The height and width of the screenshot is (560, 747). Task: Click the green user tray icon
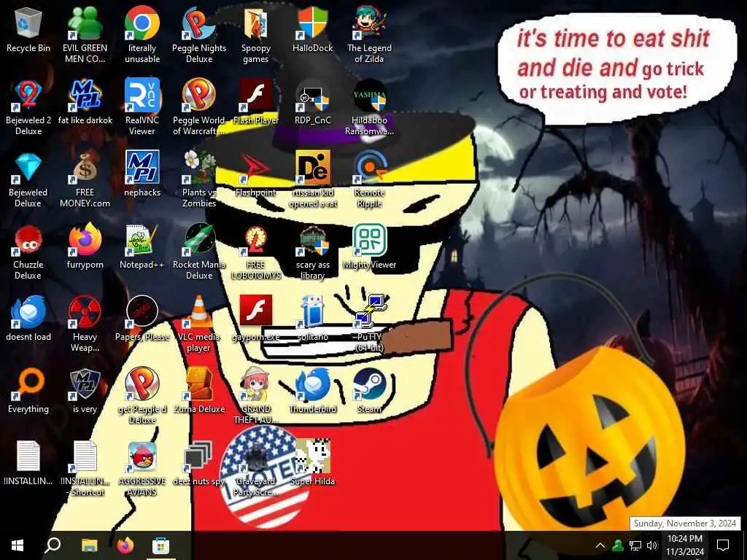618,545
